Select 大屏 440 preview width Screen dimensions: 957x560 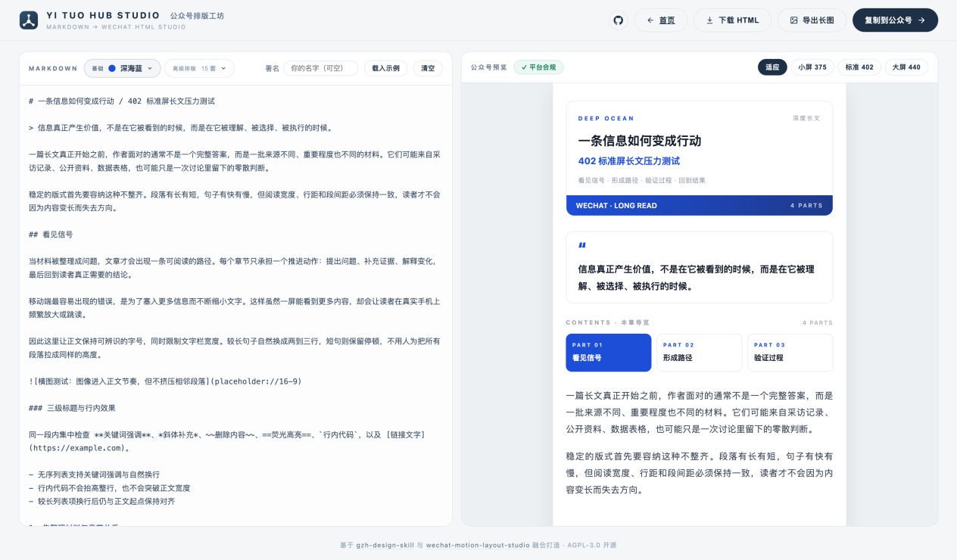pos(906,67)
